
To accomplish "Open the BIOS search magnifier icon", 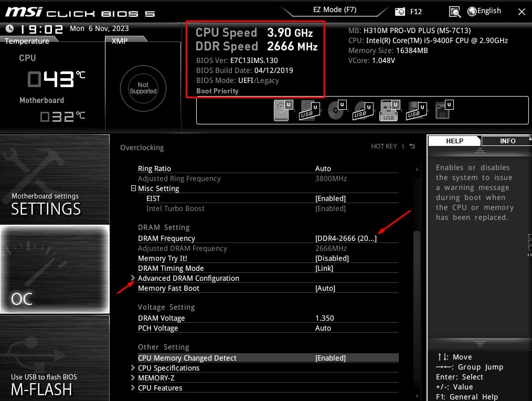I will point(455,12).
